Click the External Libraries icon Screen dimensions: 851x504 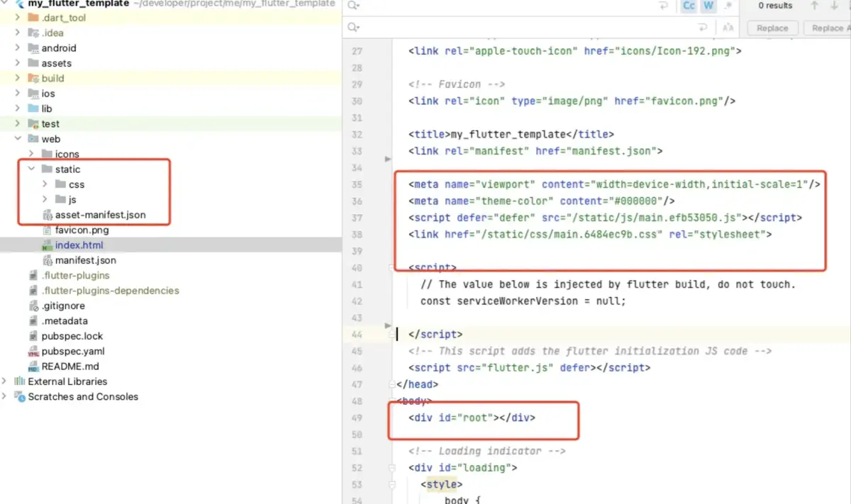(x=20, y=381)
